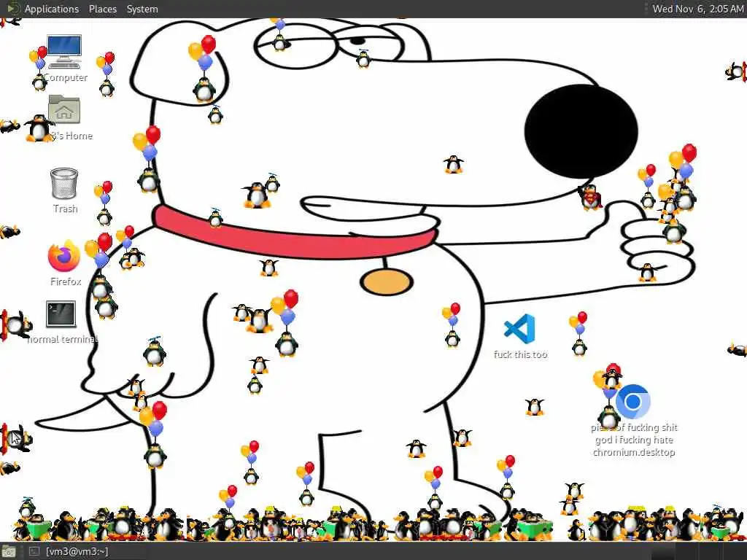Open the normal terminal desktop launcher
The height and width of the screenshot is (560, 747).
[x=61, y=314]
